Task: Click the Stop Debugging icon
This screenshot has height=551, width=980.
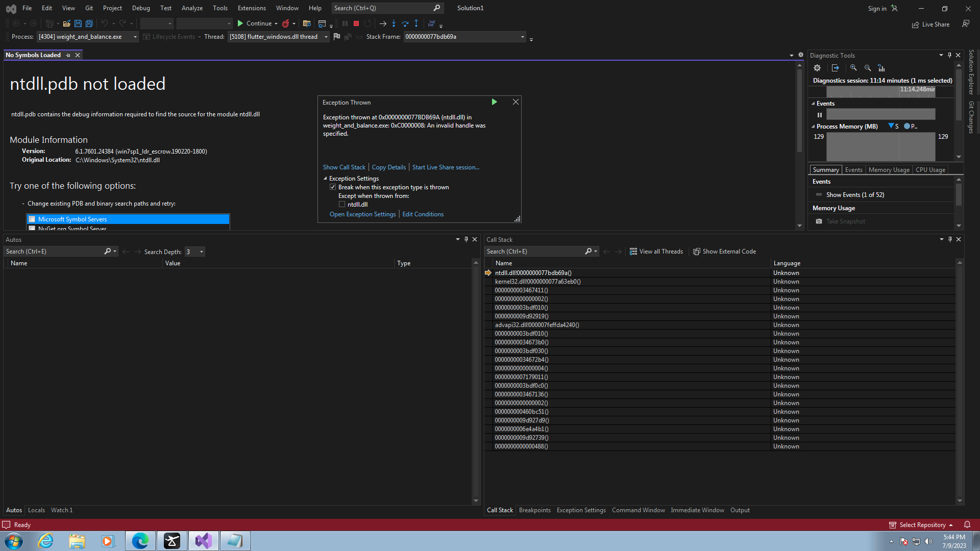Action: (356, 23)
